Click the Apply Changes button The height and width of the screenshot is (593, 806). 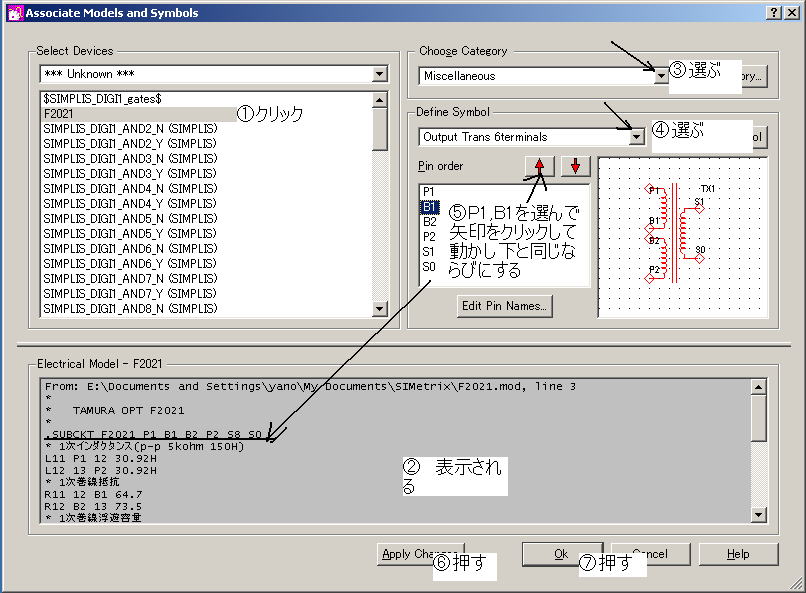point(420,554)
